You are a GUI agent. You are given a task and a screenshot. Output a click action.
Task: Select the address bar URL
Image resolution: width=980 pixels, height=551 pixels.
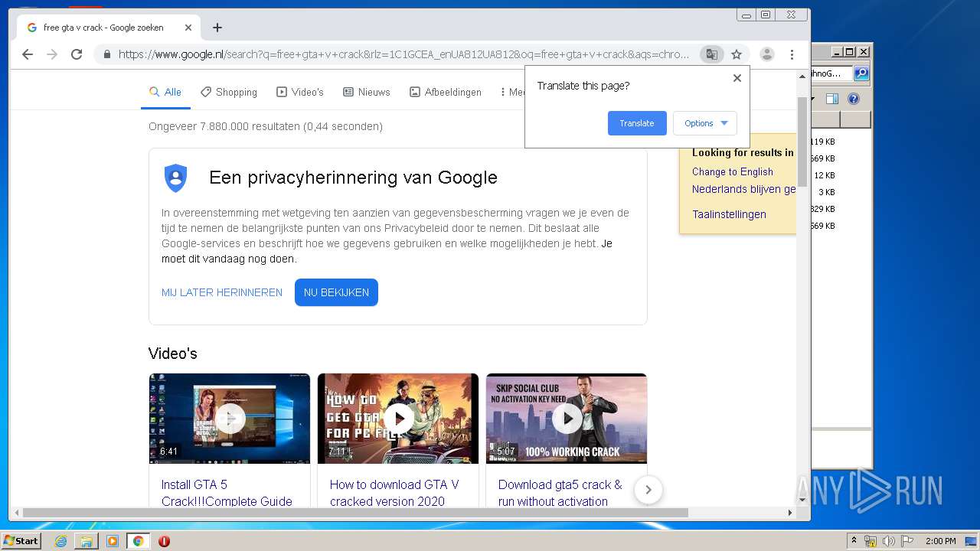click(x=403, y=54)
